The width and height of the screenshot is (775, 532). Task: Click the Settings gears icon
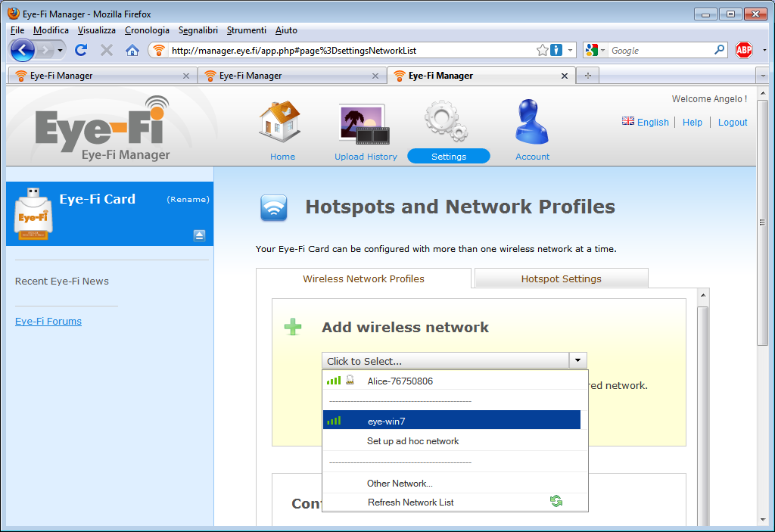[446, 120]
